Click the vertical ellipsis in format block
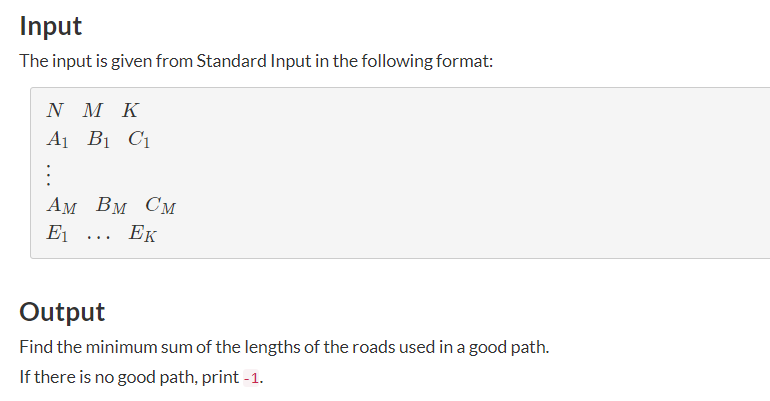 click(48, 175)
